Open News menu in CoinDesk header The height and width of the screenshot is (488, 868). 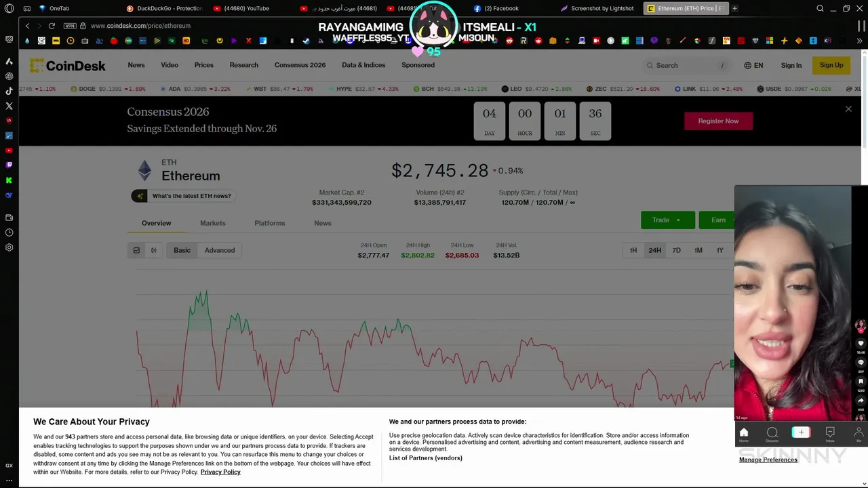pyautogui.click(x=136, y=65)
